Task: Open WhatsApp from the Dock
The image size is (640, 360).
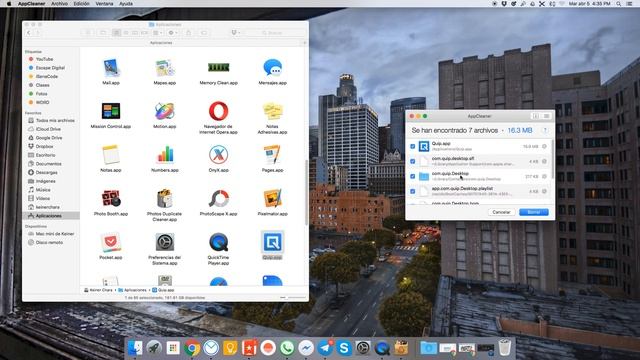Action: pyautogui.click(x=287, y=348)
